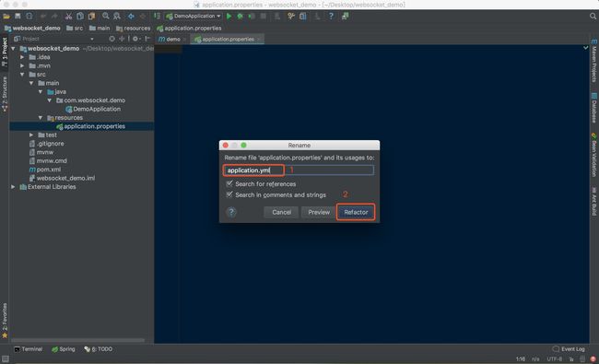Expand the .mvn folder
599x364 pixels.
[x=22, y=65]
